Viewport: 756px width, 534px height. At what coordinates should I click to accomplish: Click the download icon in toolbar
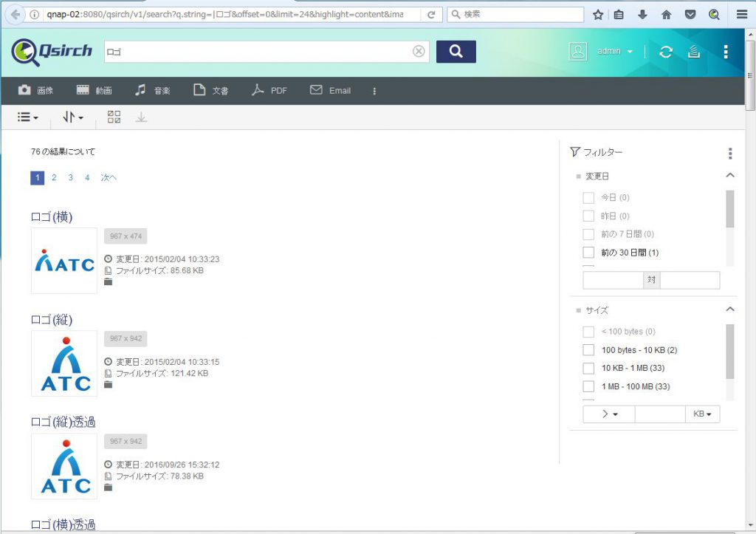pos(141,117)
